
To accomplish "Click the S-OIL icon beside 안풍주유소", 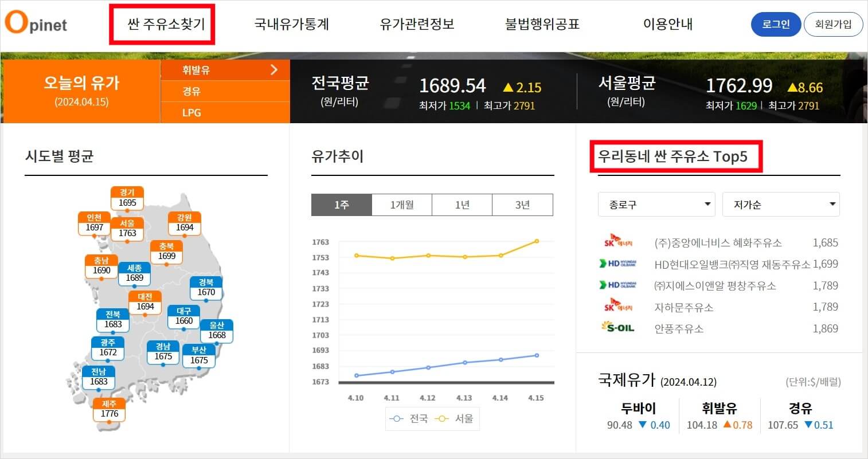I will [618, 328].
